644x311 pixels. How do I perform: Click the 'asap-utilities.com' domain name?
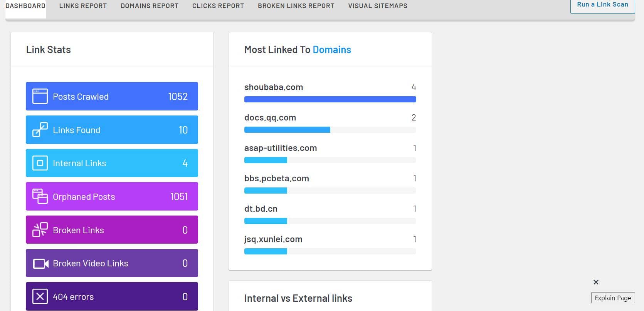coord(281,148)
